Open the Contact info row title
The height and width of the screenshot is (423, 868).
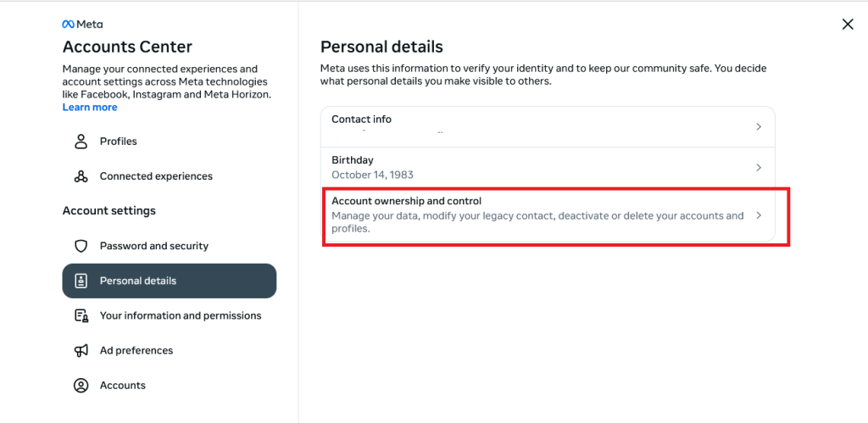pos(361,120)
